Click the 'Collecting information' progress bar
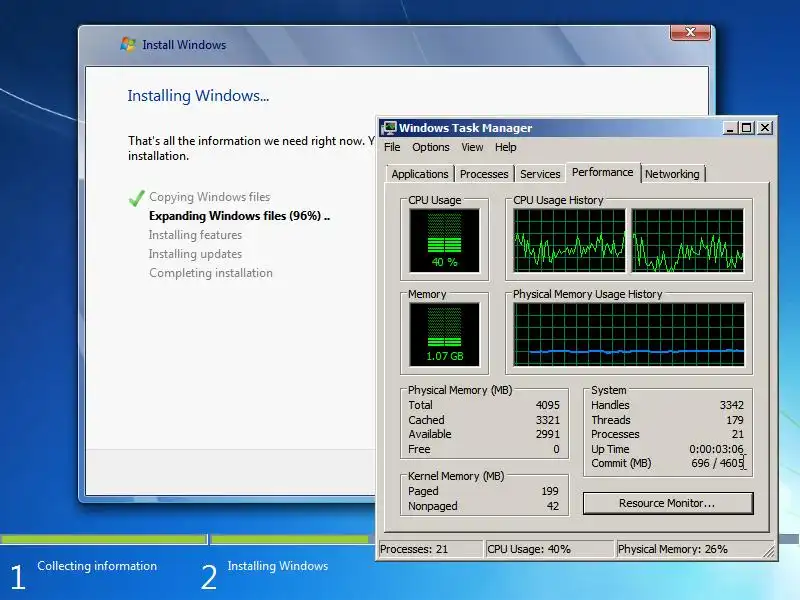The height and width of the screenshot is (600, 800). coord(104,539)
